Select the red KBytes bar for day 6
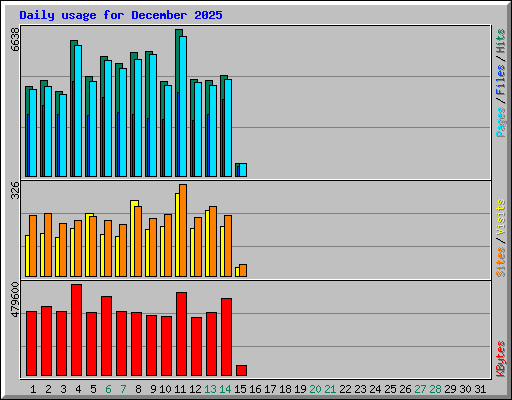512x400 pixels. [106, 336]
